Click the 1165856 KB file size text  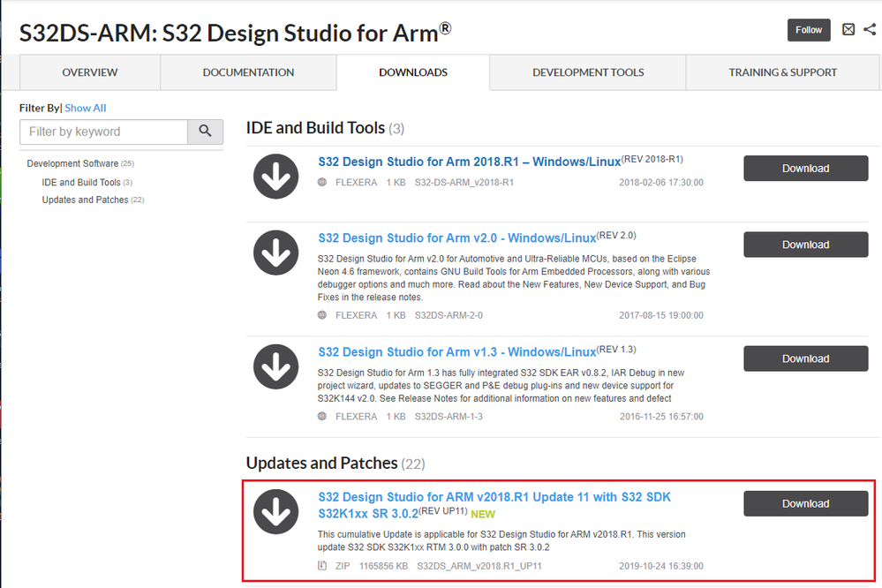click(384, 566)
